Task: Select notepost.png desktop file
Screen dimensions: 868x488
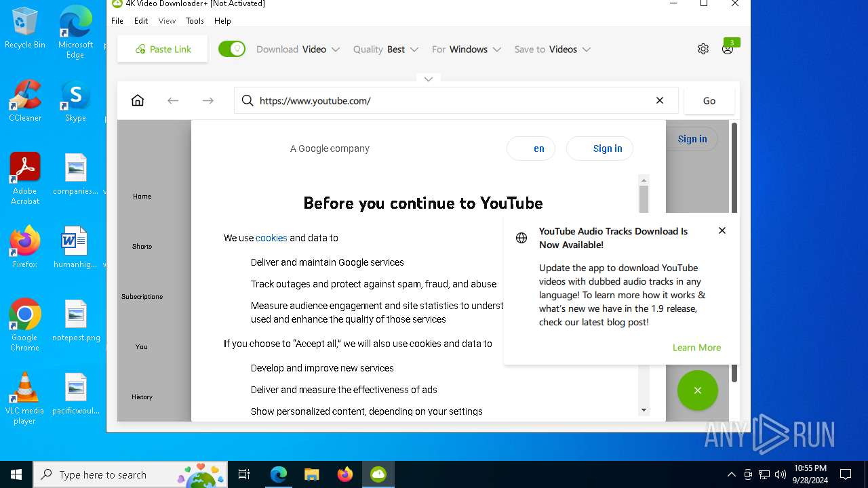Action: click(75, 321)
